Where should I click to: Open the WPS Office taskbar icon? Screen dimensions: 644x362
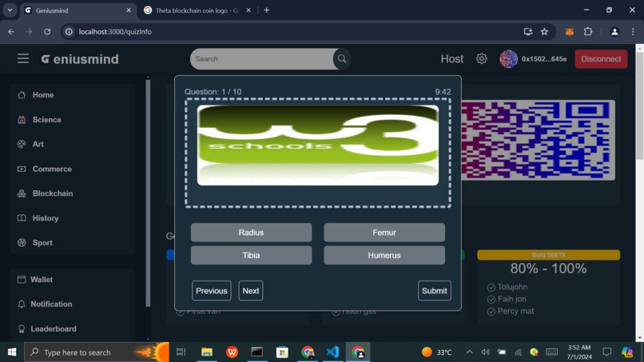[232, 352]
